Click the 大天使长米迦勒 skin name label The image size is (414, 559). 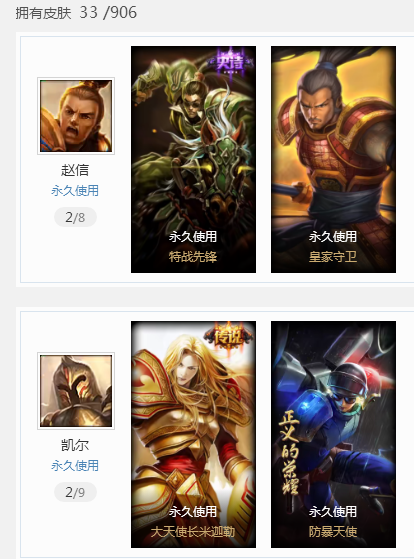pos(193,532)
